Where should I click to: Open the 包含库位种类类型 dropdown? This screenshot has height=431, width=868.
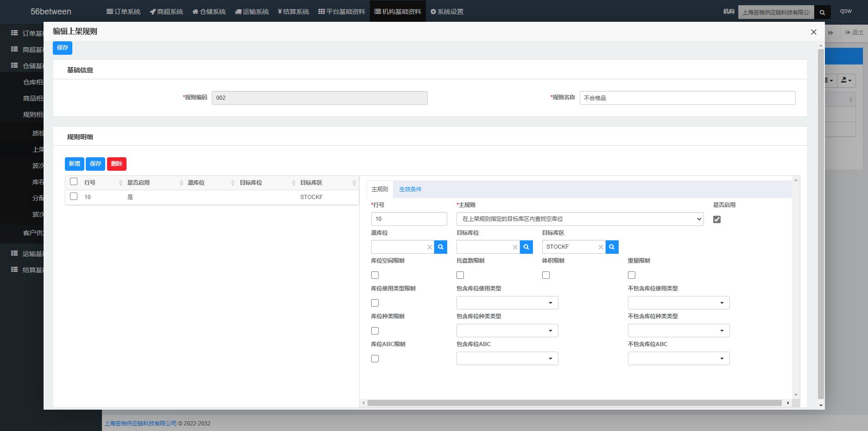coord(507,331)
